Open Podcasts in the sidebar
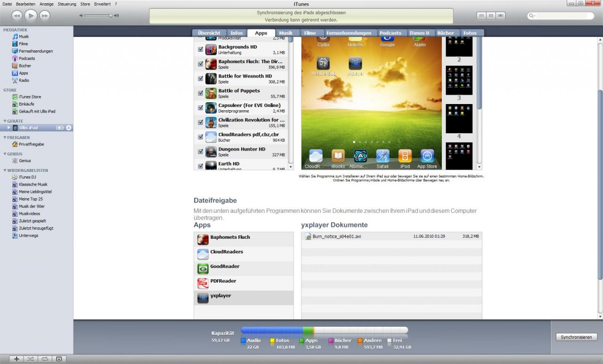The image size is (603, 364). point(27,58)
